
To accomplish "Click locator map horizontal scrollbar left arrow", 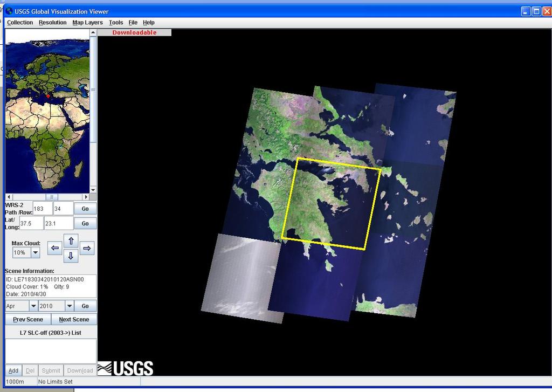I will coord(9,197).
